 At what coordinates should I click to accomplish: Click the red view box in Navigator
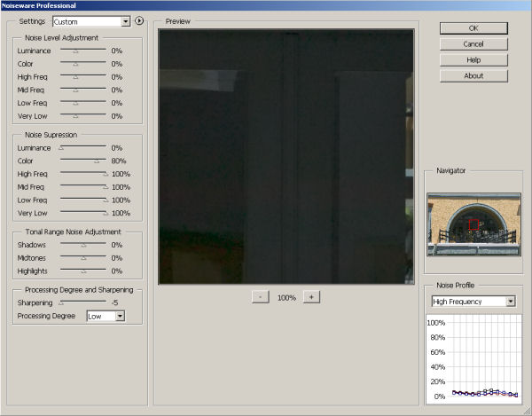point(473,224)
